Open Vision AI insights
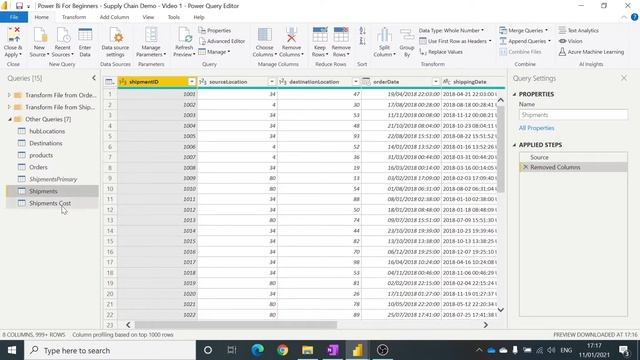This screenshot has height=360, width=640. pos(570,41)
